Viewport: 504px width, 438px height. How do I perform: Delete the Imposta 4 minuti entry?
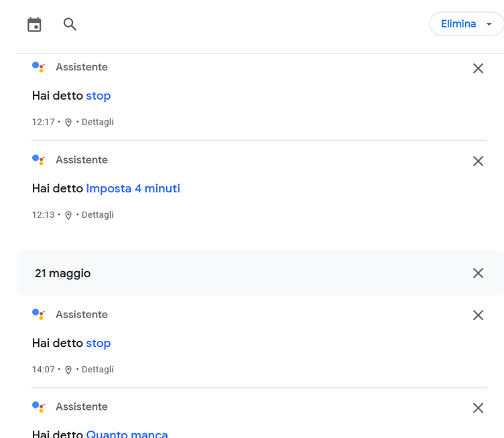tap(478, 161)
